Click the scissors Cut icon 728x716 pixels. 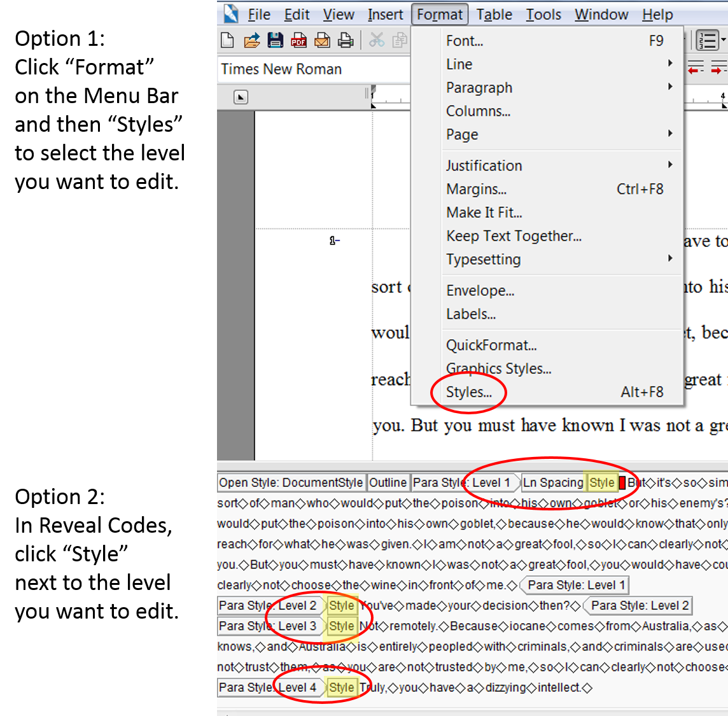(x=377, y=41)
